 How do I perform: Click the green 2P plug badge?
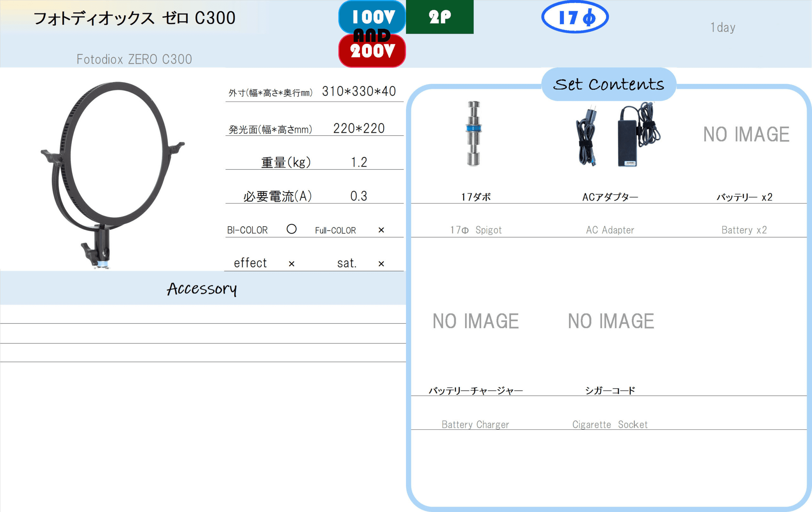tap(440, 17)
